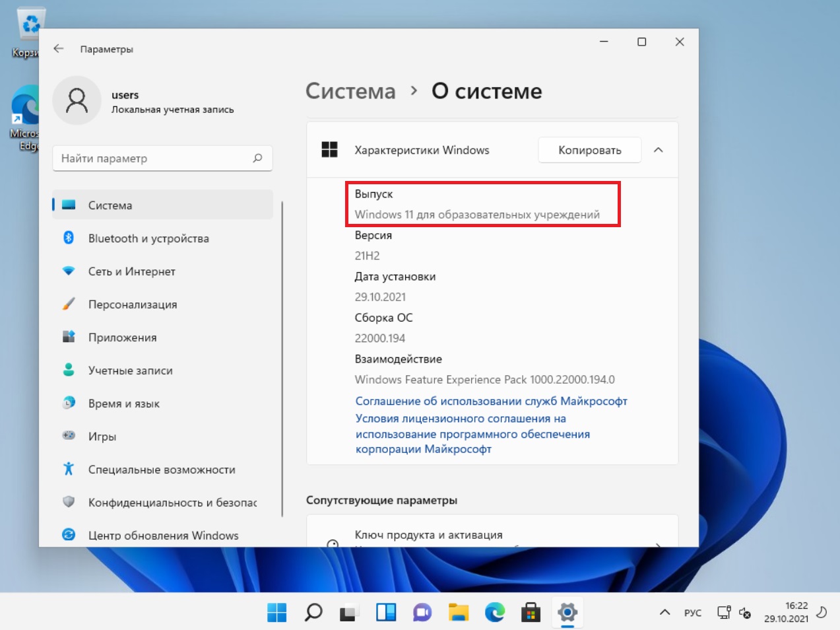Focus the Найти параметр search field
Image resolution: width=840 pixels, height=630 pixels.
click(x=162, y=158)
